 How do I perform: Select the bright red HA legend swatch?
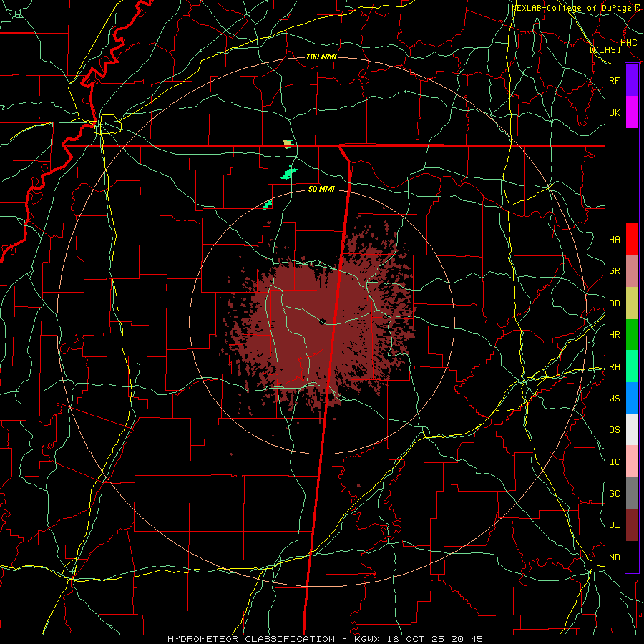point(632,239)
